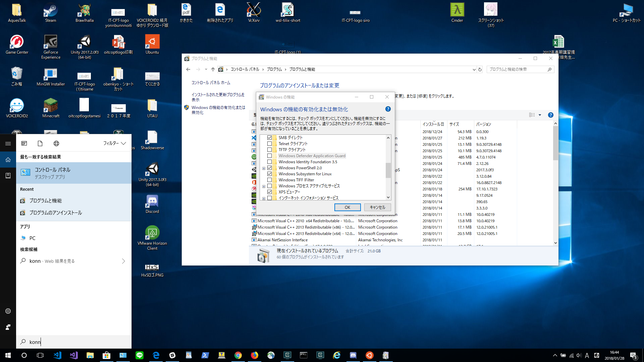Image resolution: width=644 pixels, height=362 pixels.
Task: Uncheck the XPS ビューアー checkbox
Action: click(269, 192)
